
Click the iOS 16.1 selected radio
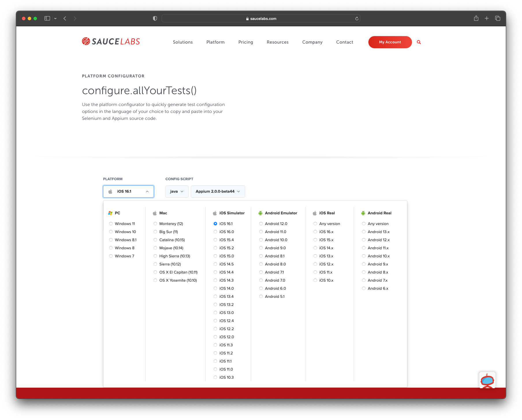pyautogui.click(x=215, y=224)
